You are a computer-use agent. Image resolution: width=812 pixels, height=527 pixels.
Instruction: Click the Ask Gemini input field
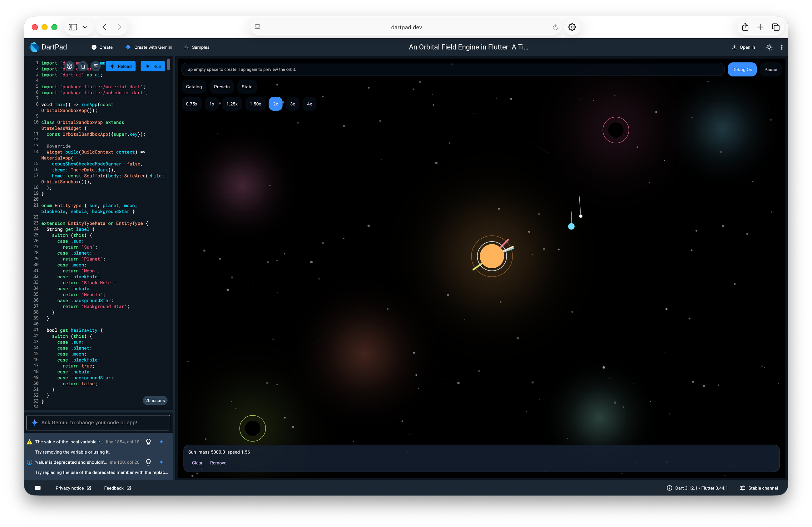click(x=98, y=422)
